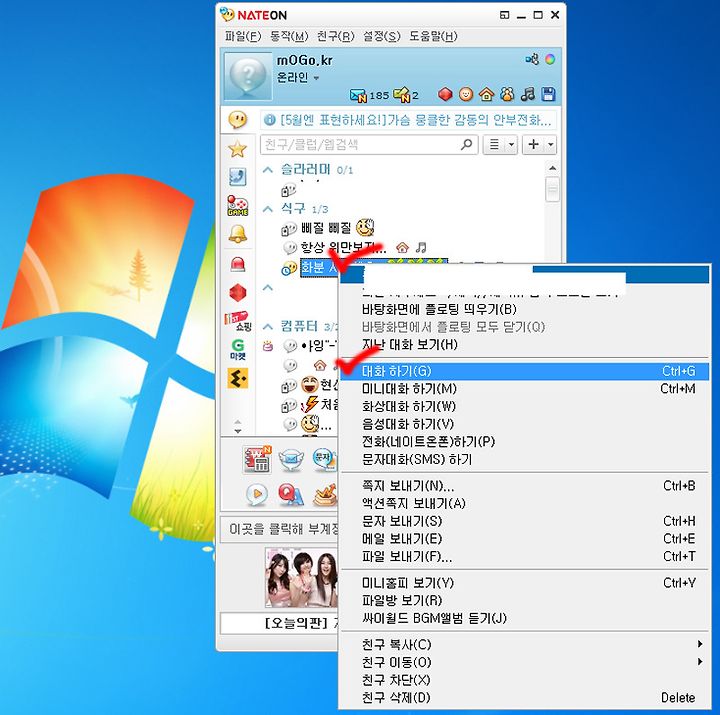Choose 친구 삭제(D) in context menu

point(524,698)
